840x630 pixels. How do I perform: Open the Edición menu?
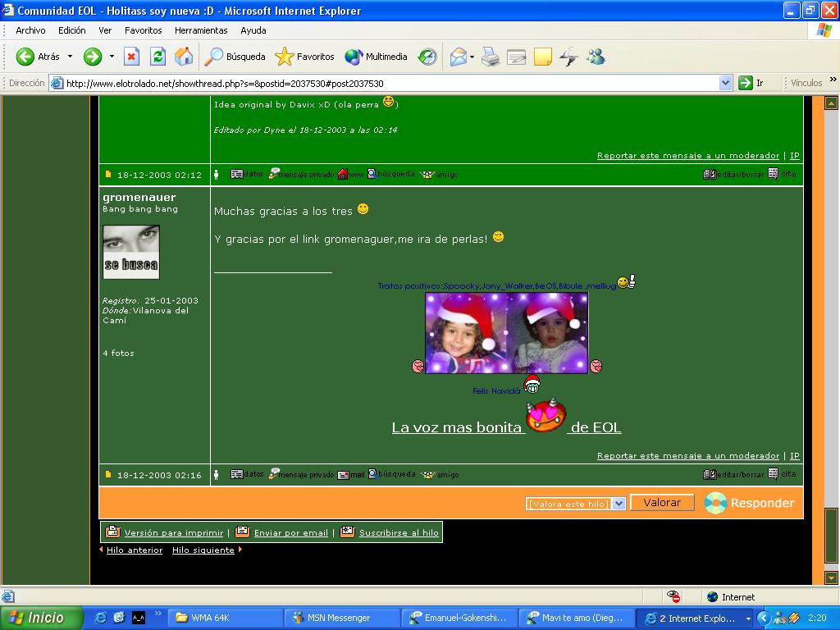point(72,30)
